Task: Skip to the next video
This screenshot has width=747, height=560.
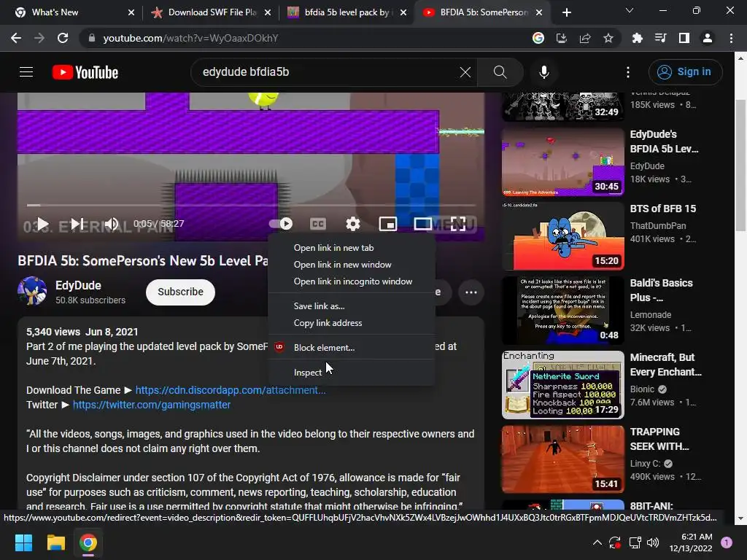Action: pyautogui.click(x=77, y=224)
